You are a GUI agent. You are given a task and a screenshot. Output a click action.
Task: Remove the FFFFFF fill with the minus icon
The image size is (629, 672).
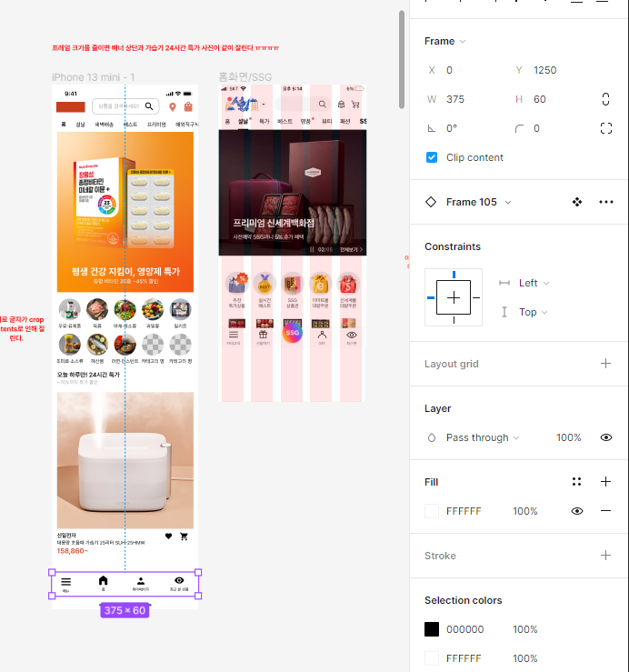click(605, 511)
